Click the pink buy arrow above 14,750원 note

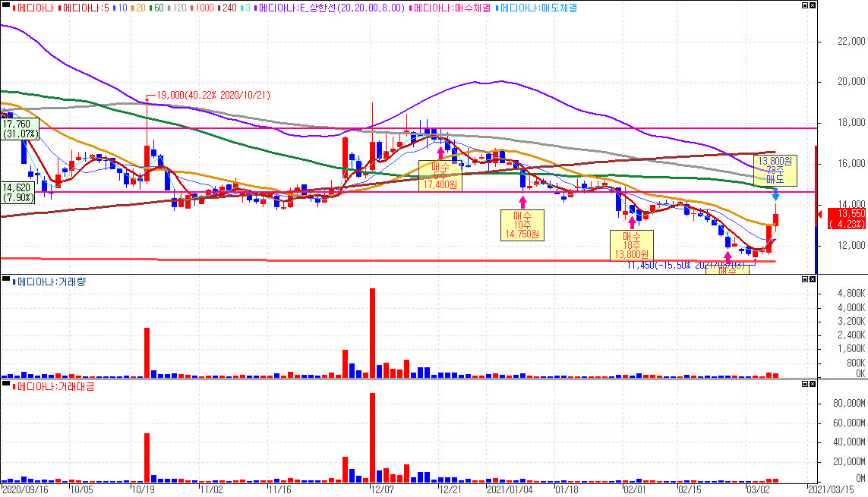pyautogui.click(x=522, y=202)
